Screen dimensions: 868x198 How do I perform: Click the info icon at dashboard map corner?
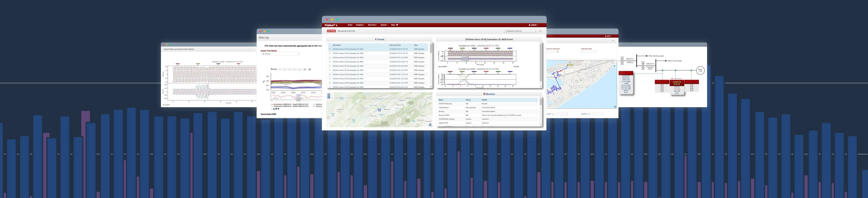click(x=430, y=125)
